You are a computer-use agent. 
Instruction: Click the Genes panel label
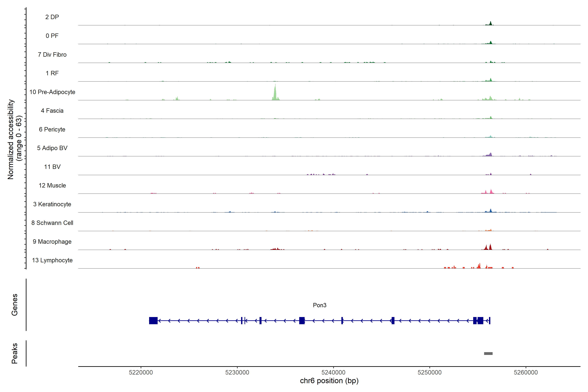click(15, 304)
